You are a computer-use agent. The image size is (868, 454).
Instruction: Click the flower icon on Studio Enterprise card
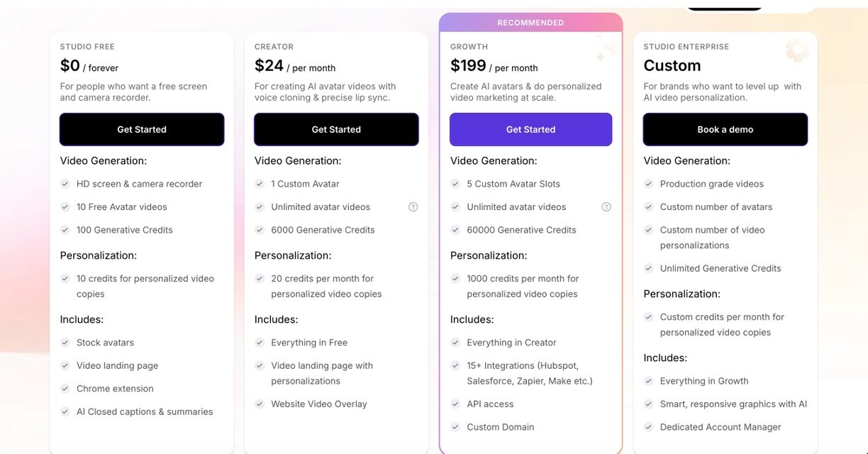click(x=797, y=50)
